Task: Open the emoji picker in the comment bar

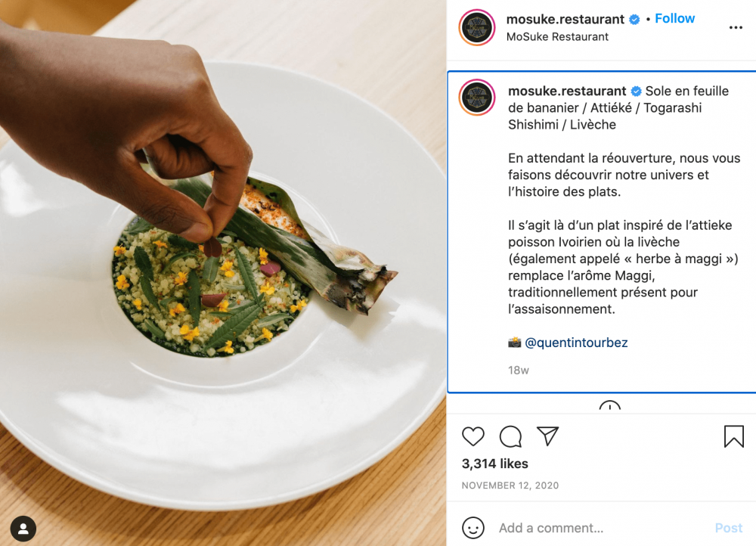Action: point(474,528)
